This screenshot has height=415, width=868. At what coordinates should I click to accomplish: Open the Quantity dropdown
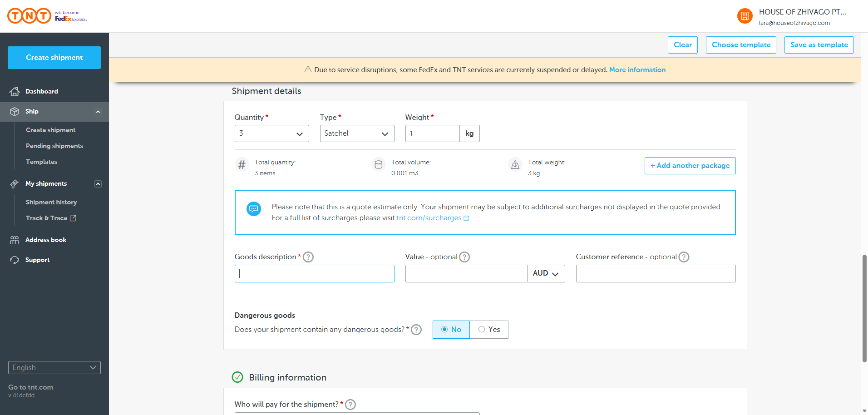click(x=271, y=133)
